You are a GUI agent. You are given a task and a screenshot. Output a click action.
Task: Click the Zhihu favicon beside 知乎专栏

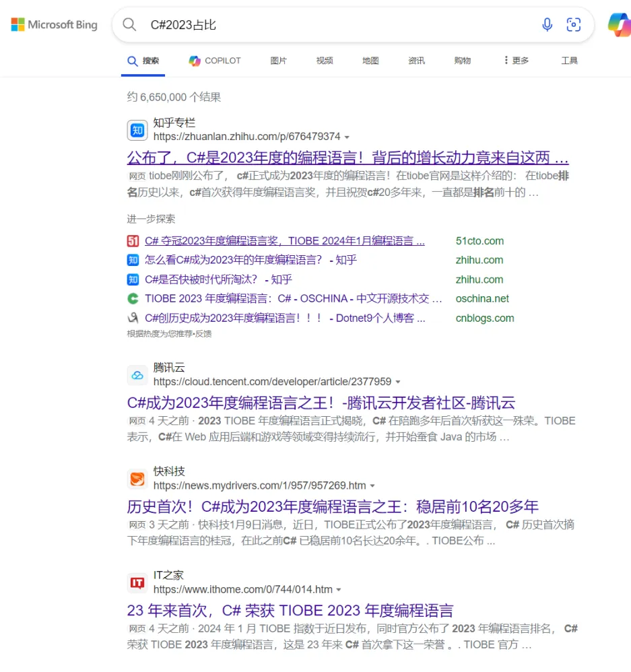coord(137,130)
